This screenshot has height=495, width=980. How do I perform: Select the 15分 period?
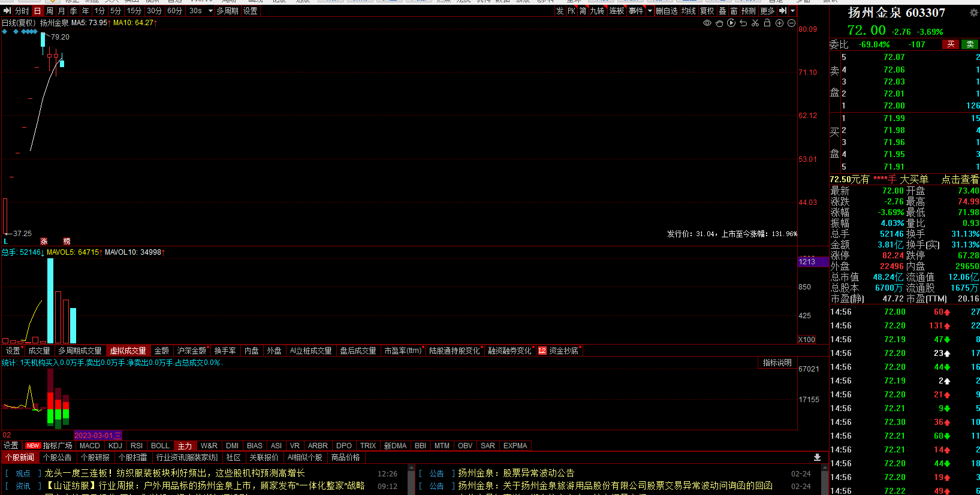click(134, 11)
